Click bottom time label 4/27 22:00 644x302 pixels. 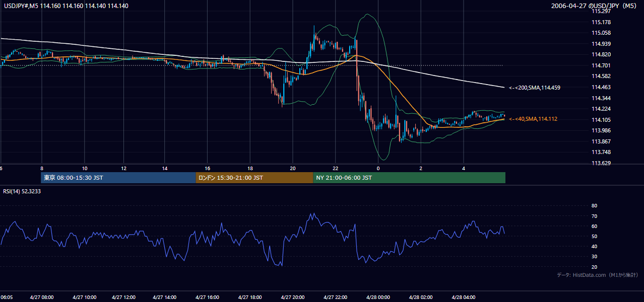[x=336, y=297]
